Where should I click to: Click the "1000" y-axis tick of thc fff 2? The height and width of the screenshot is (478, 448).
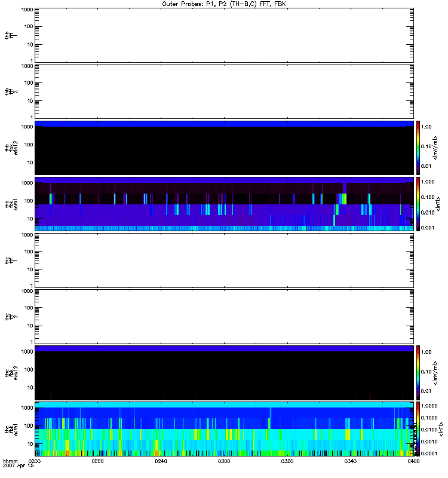[x=27, y=291]
